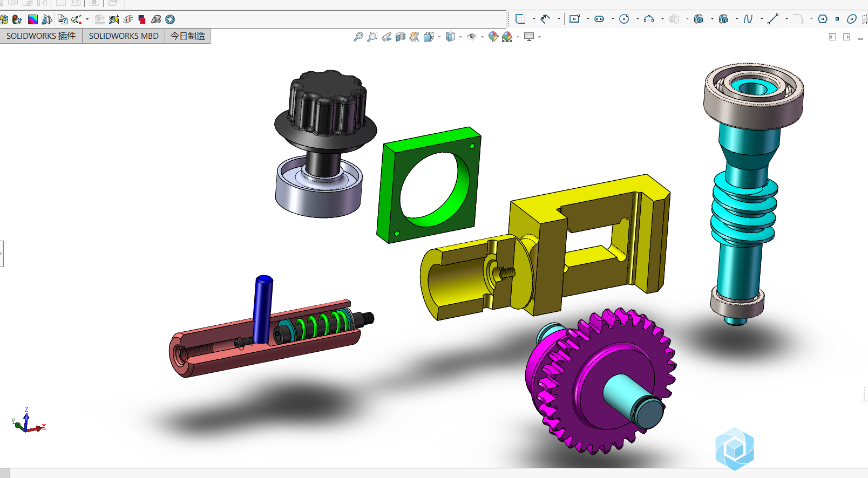
Task: Select the circle sketch tool
Action: [x=624, y=19]
